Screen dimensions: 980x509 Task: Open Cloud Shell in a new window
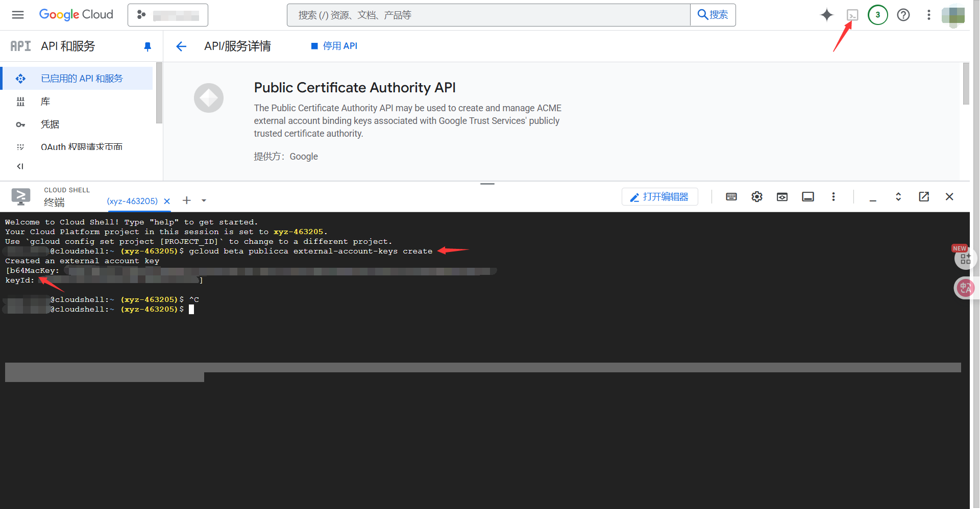(x=924, y=197)
